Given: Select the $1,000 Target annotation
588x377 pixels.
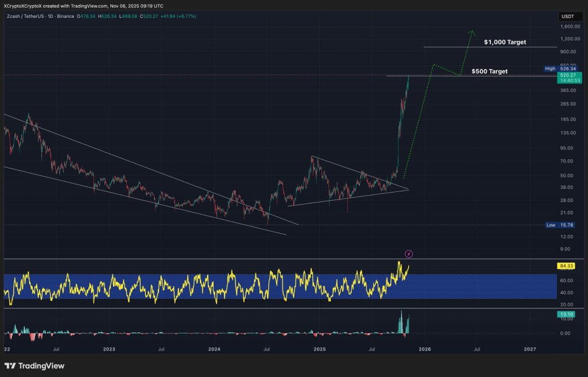Looking at the screenshot, I should [506, 41].
